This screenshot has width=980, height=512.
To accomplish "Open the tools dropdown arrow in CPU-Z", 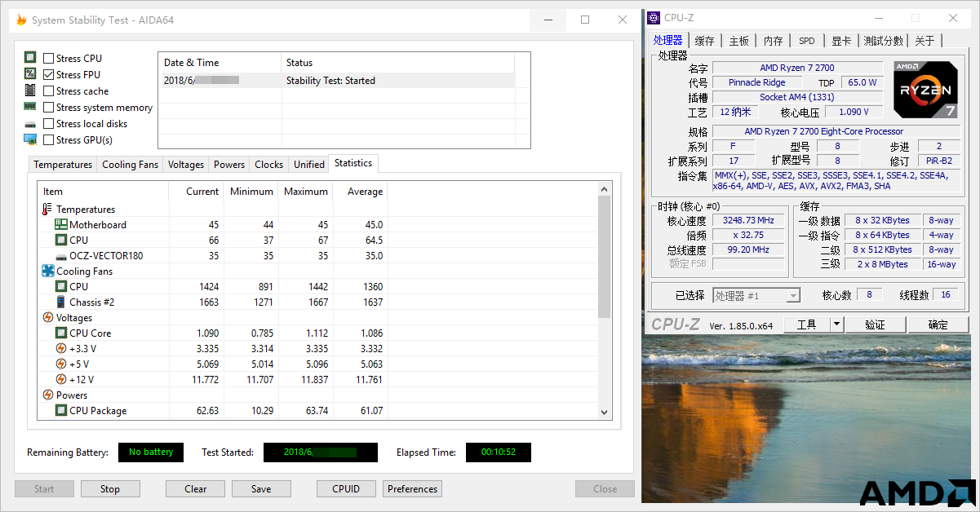I will [x=836, y=324].
